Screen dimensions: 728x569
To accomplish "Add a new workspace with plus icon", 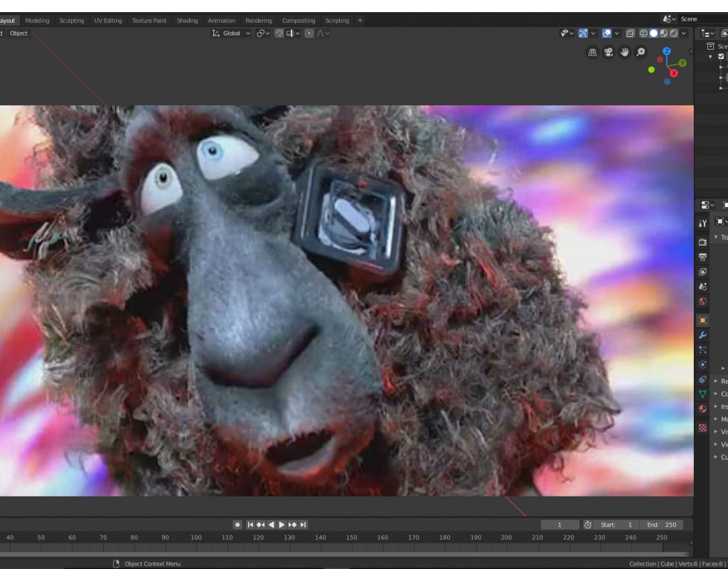I will pos(360,21).
